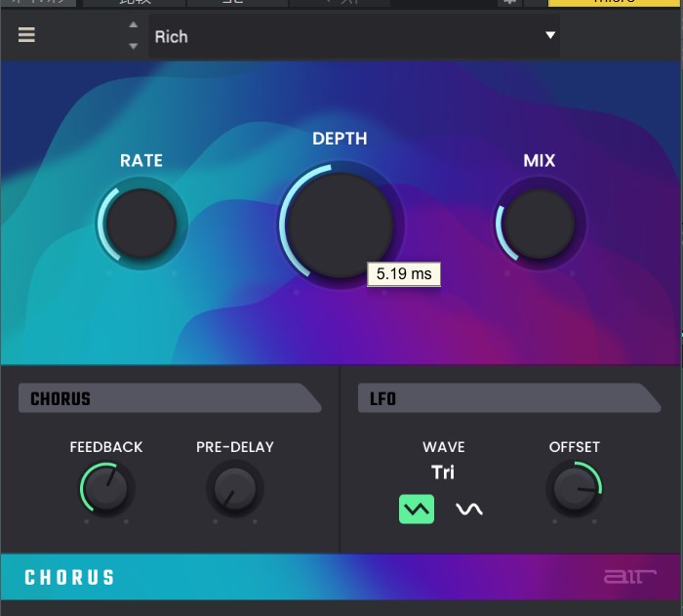Select the sine wave icon
Screen dimensions: 683x616
click(469, 509)
